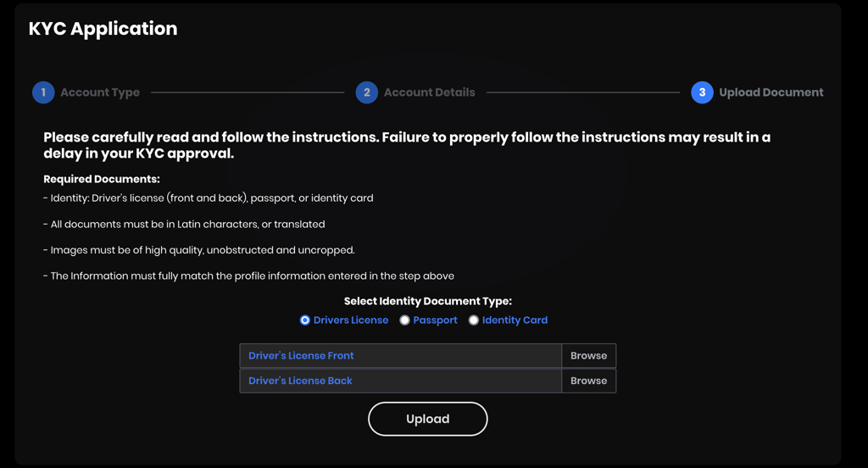Click the step 1 circle icon

[43, 92]
